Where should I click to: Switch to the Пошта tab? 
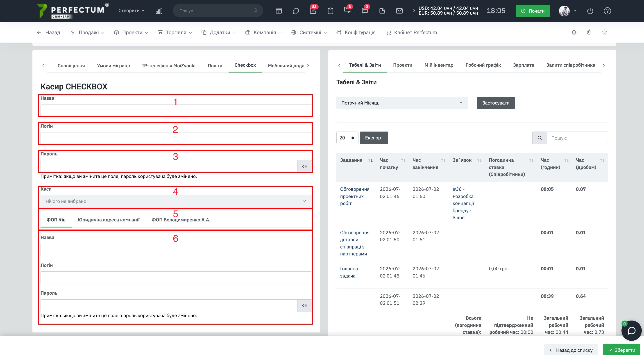coord(215,66)
